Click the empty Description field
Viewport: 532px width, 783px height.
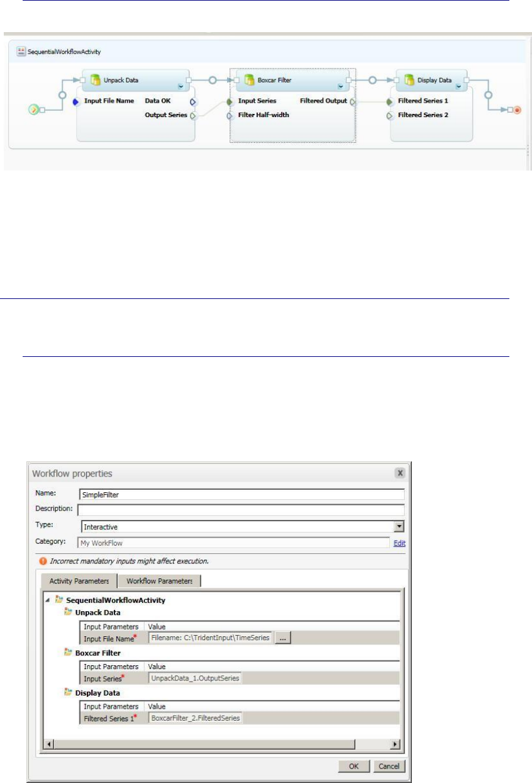[x=241, y=510]
